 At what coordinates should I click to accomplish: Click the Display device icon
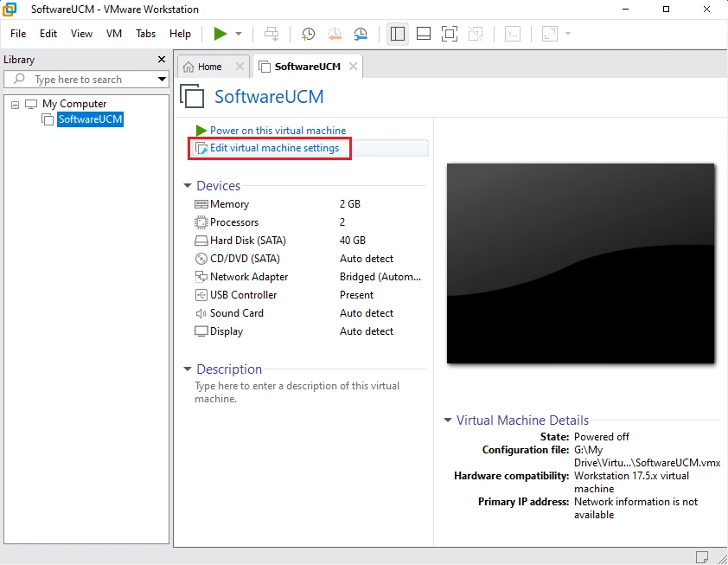(201, 331)
